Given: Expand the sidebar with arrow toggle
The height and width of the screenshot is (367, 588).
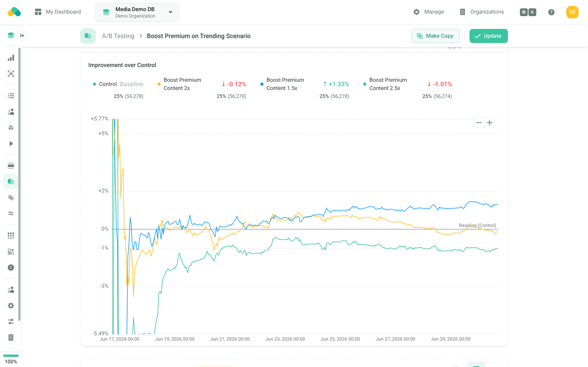Looking at the screenshot, I should coord(22,36).
